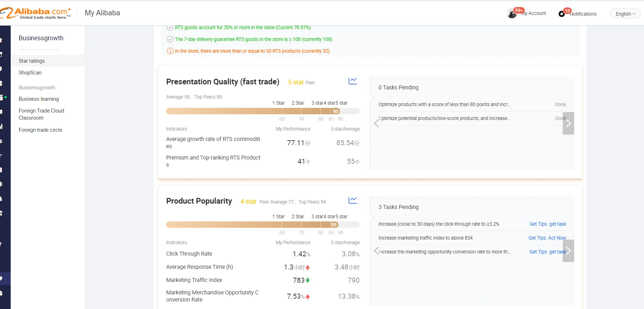The height and width of the screenshot is (309, 644).
Task: Click the home icon in dark sidebar
Action: [x=1, y=40]
